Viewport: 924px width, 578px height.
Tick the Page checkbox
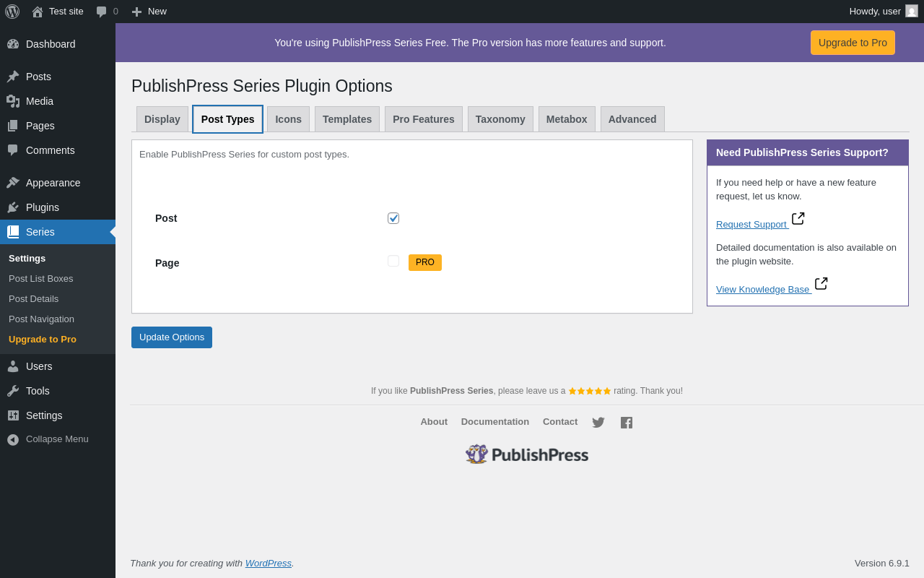click(x=393, y=261)
